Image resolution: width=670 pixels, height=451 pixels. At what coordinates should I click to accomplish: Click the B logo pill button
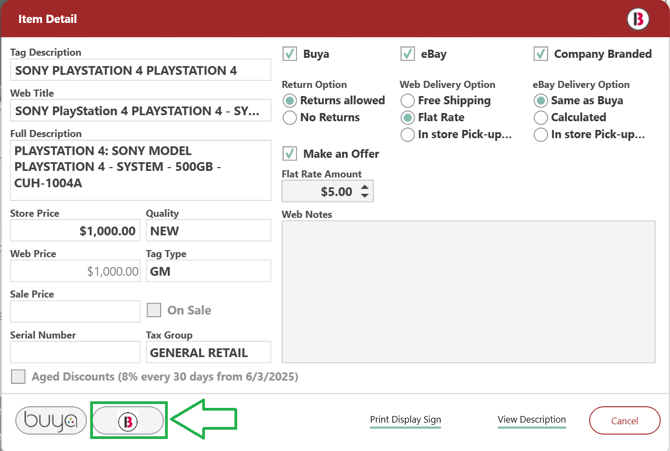[x=128, y=421]
